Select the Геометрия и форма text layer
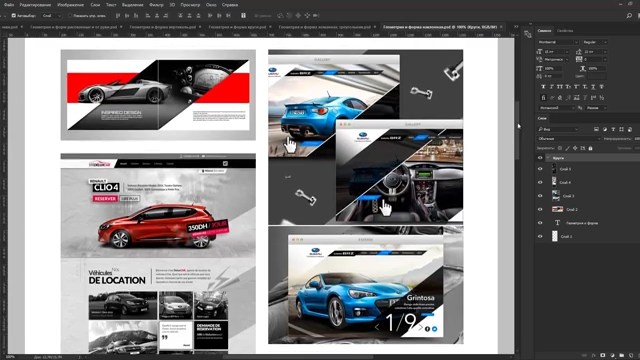Image resolution: width=640 pixels, height=360 pixels. pyautogui.click(x=582, y=223)
